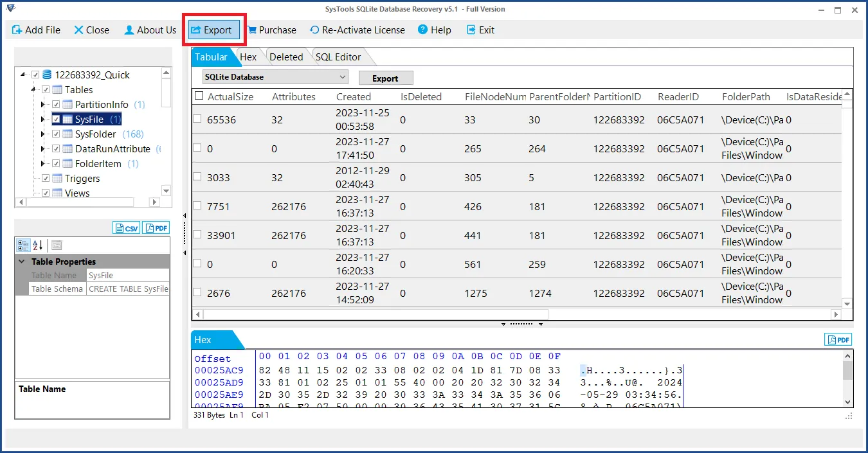
Task: Toggle the 122683392_Quick database checkbox
Action: (35, 75)
